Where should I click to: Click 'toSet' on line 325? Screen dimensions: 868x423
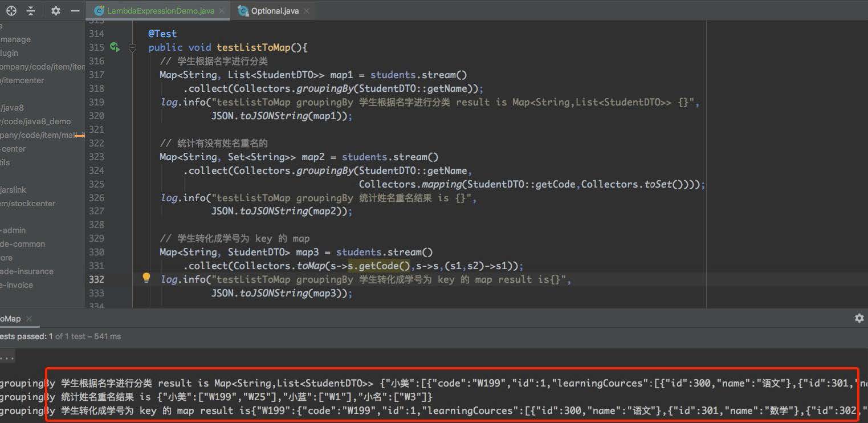click(x=658, y=184)
